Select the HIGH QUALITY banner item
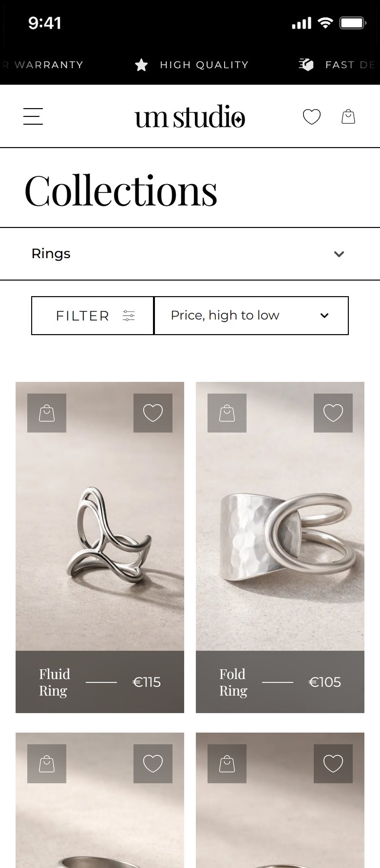Image resolution: width=380 pixels, height=868 pixels. 192,65
